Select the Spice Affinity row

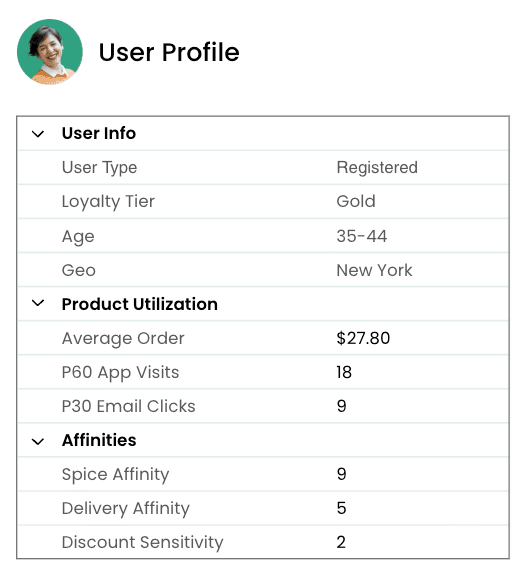pyautogui.click(x=263, y=474)
